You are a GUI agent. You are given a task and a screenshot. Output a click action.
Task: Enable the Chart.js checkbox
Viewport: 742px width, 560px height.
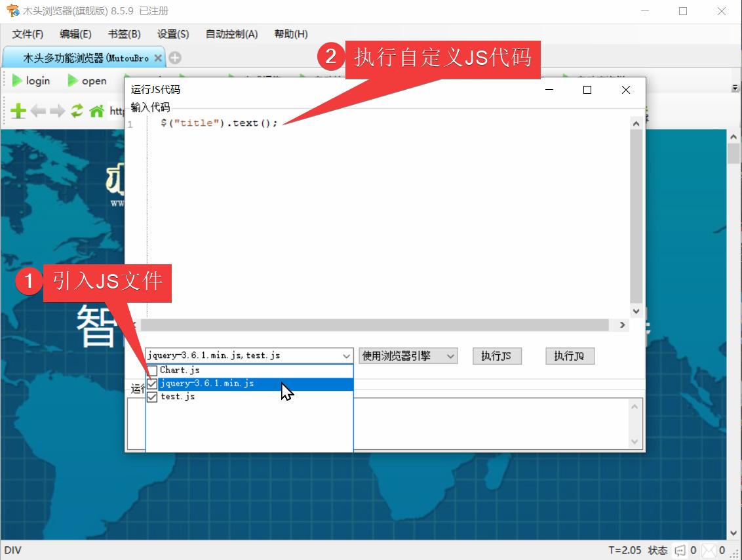click(x=152, y=370)
